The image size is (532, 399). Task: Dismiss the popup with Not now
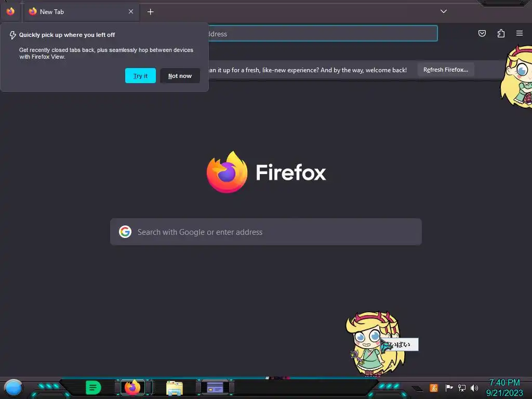(x=180, y=76)
